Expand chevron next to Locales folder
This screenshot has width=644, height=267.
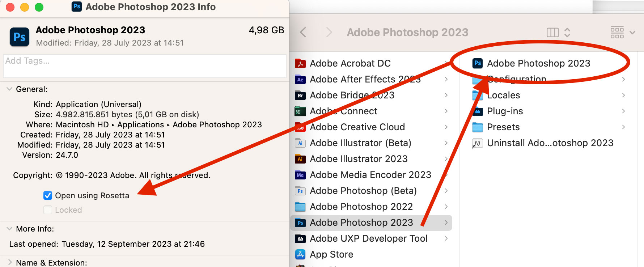[623, 95]
